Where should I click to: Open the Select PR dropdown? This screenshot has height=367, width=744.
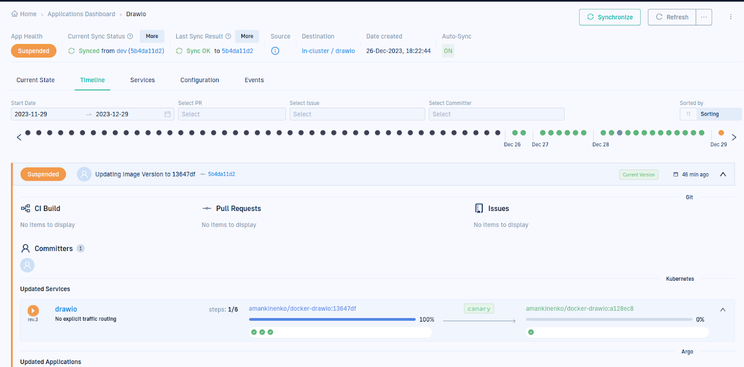(x=232, y=114)
